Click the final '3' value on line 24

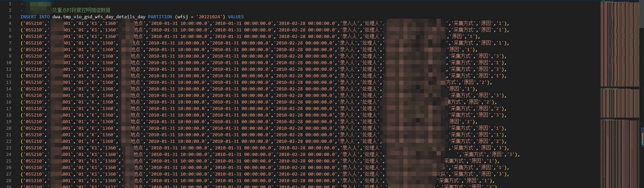click(x=511, y=154)
